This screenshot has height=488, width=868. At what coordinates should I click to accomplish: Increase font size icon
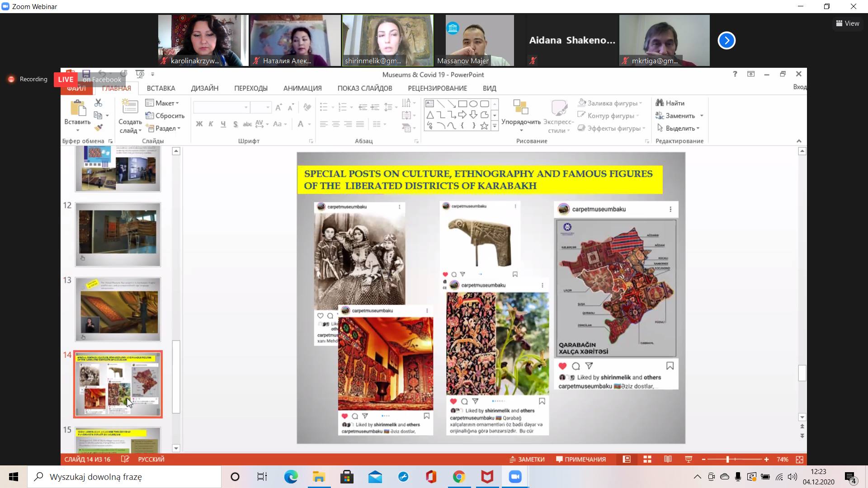click(x=278, y=107)
